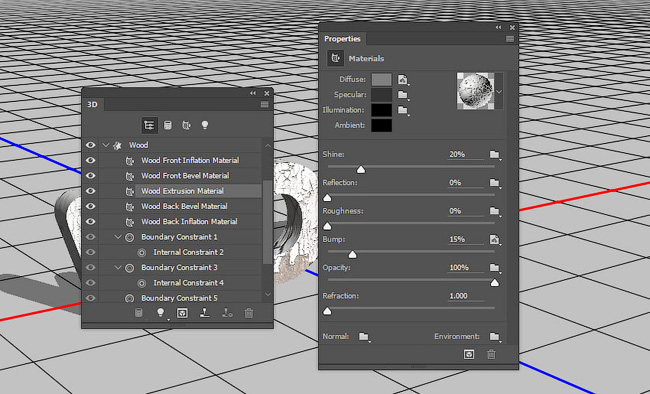The image size is (650, 394).
Task: Open the Shine texture folder icon
Action: pyautogui.click(x=495, y=155)
